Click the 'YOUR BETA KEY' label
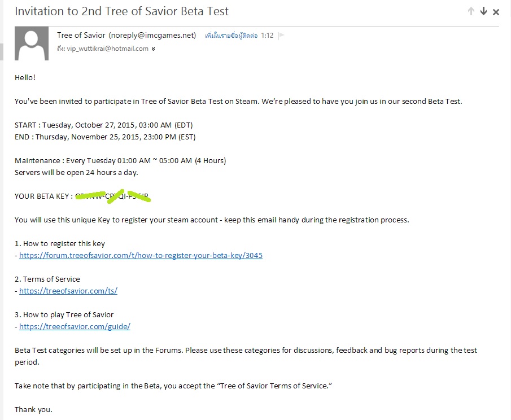511x420 pixels. pyautogui.click(x=43, y=196)
